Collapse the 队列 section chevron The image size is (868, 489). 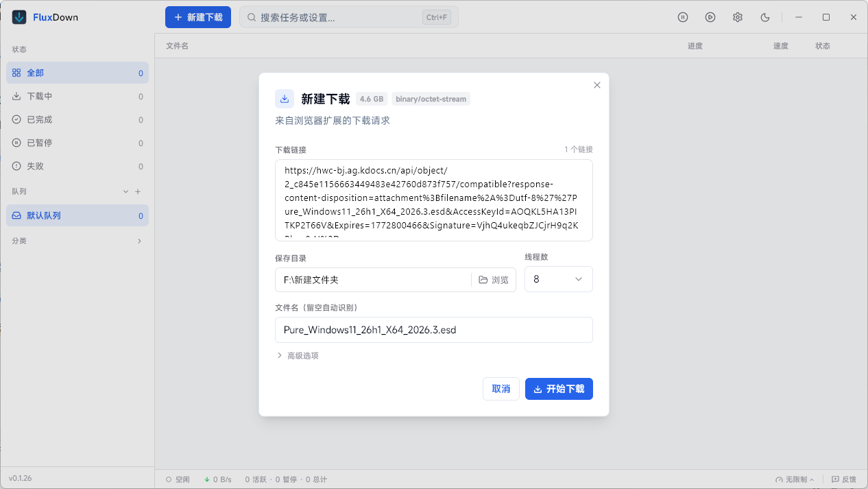[125, 192]
